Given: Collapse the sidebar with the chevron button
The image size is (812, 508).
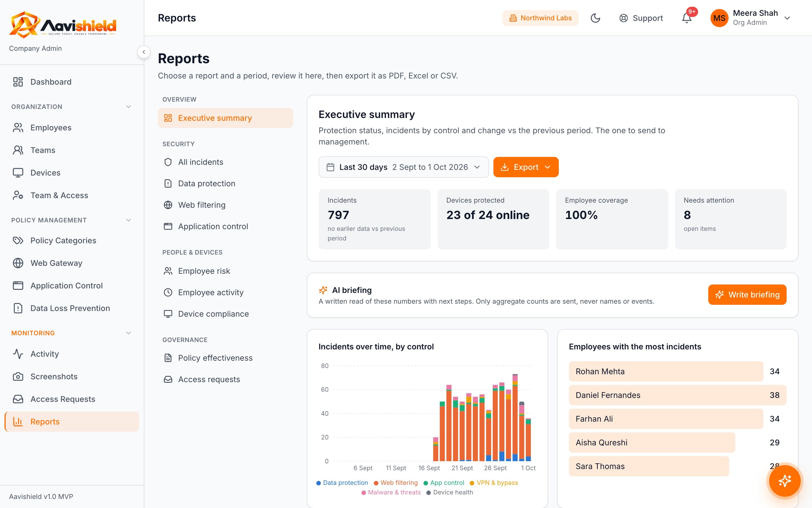Looking at the screenshot, I should [144, 52].
